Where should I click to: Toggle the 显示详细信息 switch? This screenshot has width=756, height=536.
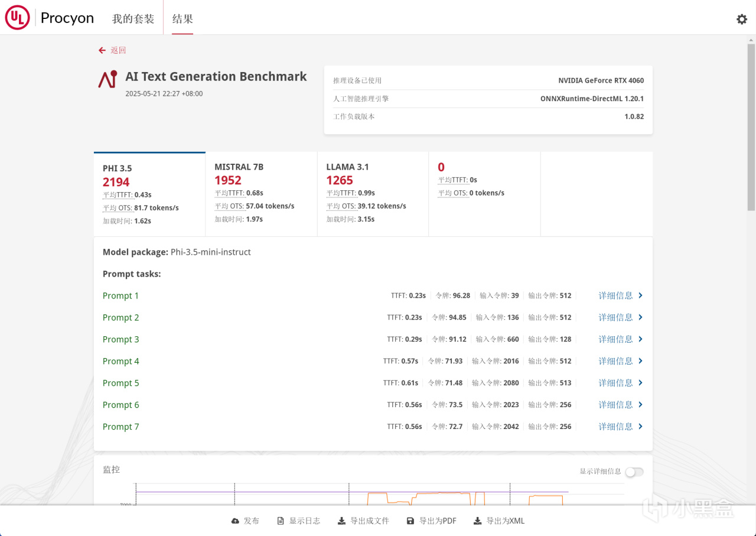(634, 472)
